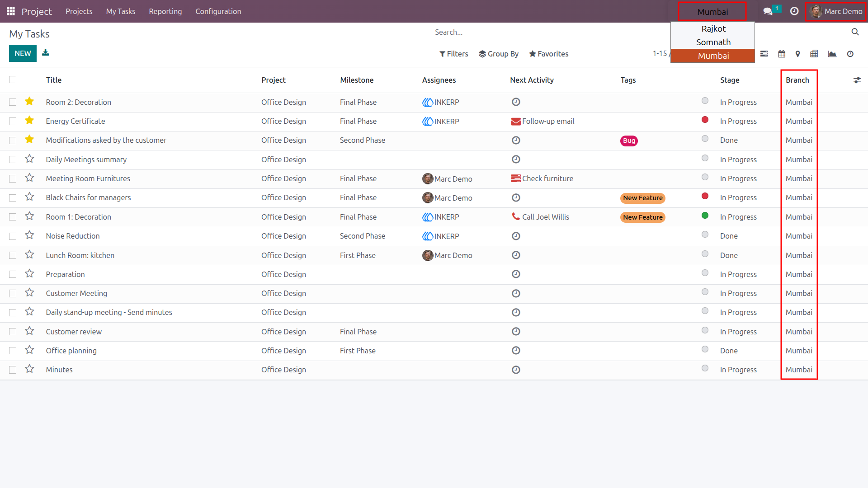This screenshot has height=488, width=868.
Task: Switch to pivot table view icon
Action: [814, 54]
